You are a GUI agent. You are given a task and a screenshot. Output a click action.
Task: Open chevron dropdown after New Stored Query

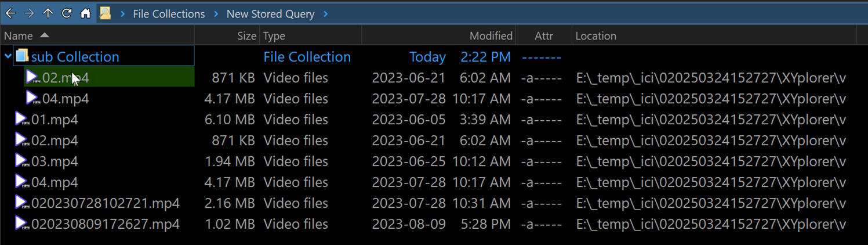point(326,14)
